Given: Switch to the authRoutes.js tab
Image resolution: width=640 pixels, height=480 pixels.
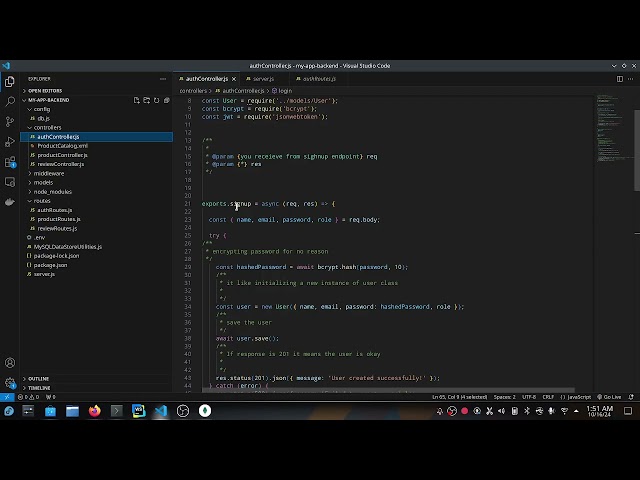Looking at the screenshot, I should click(x=318, y=78).
